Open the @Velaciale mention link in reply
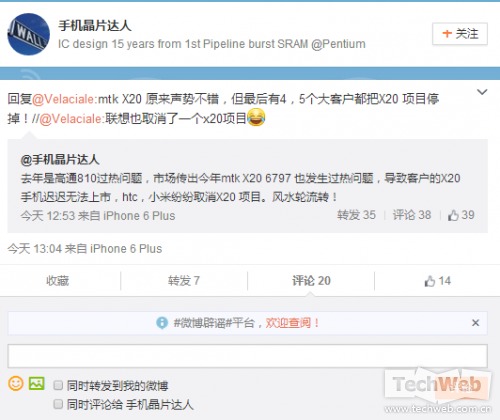 tap(64, 99)
